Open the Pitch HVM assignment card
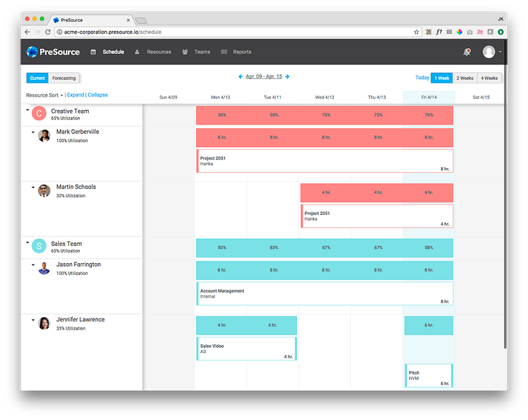 click(x=429, y=376)
